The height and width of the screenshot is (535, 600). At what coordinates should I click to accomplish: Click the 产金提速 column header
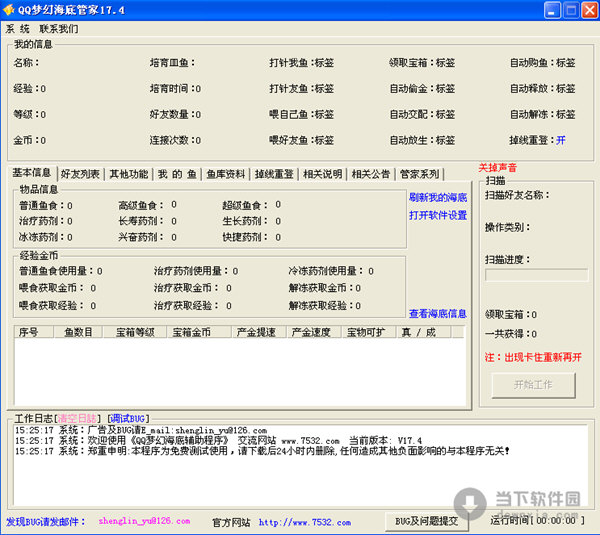click(259, 332)
